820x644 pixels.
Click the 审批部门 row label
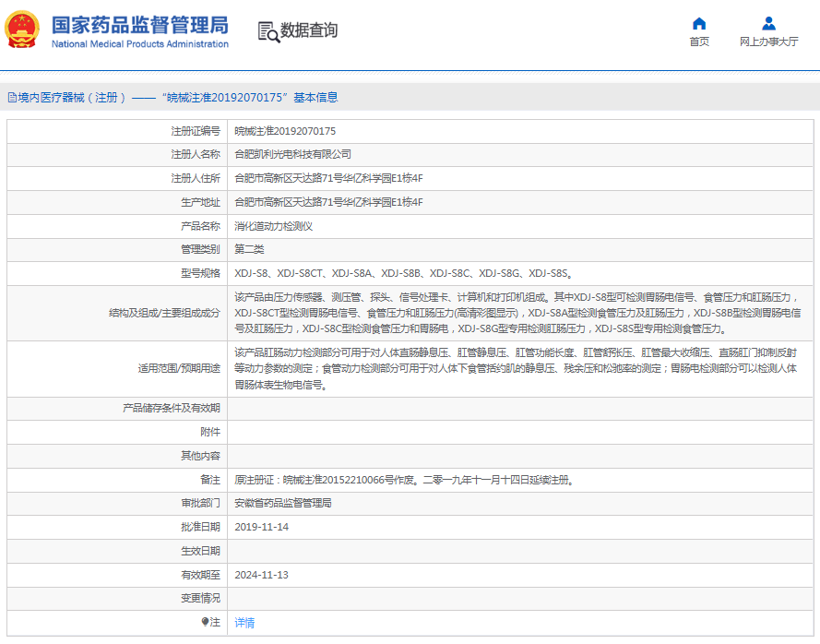(200, 503)
